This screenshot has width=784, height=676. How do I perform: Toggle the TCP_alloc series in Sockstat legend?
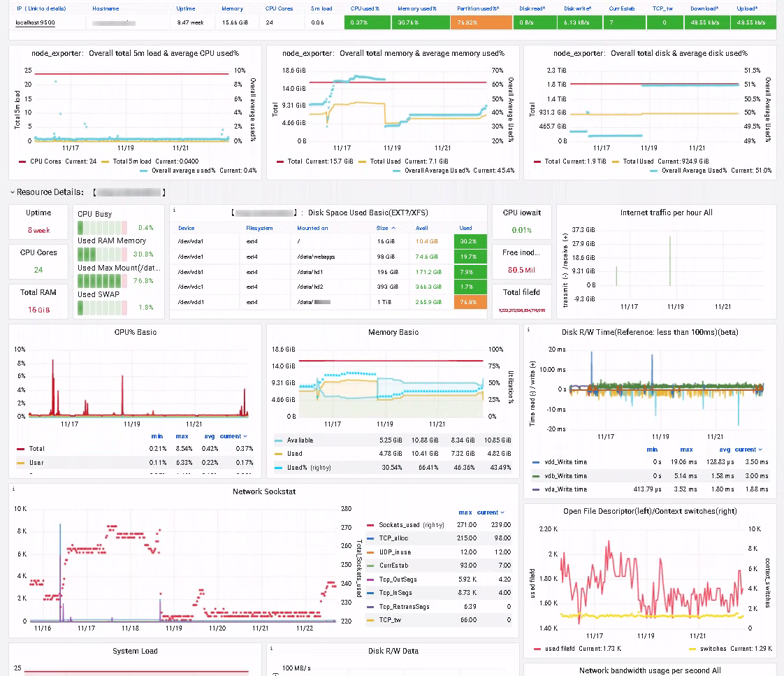393,538
